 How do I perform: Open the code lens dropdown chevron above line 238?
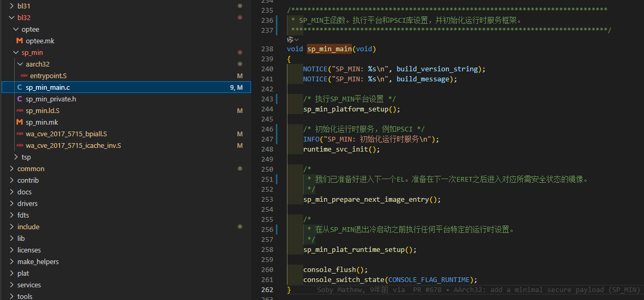coord(296,40)
